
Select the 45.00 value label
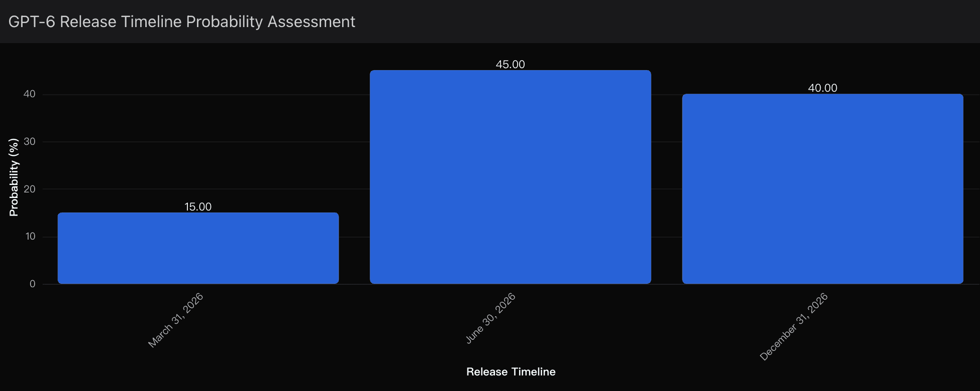[x=511, y=64]
